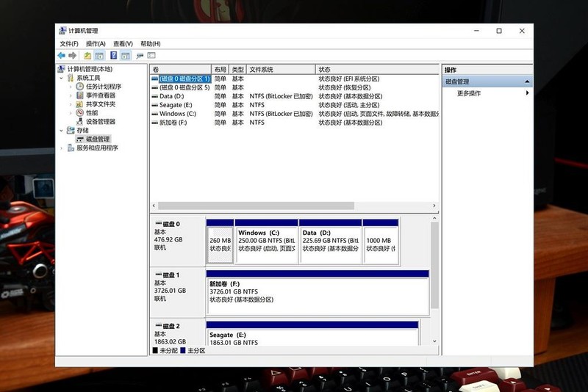This screenshot has width=588, height=392.
Task: Open the 查看(V) menu
Action: click(x=123, y=44)
